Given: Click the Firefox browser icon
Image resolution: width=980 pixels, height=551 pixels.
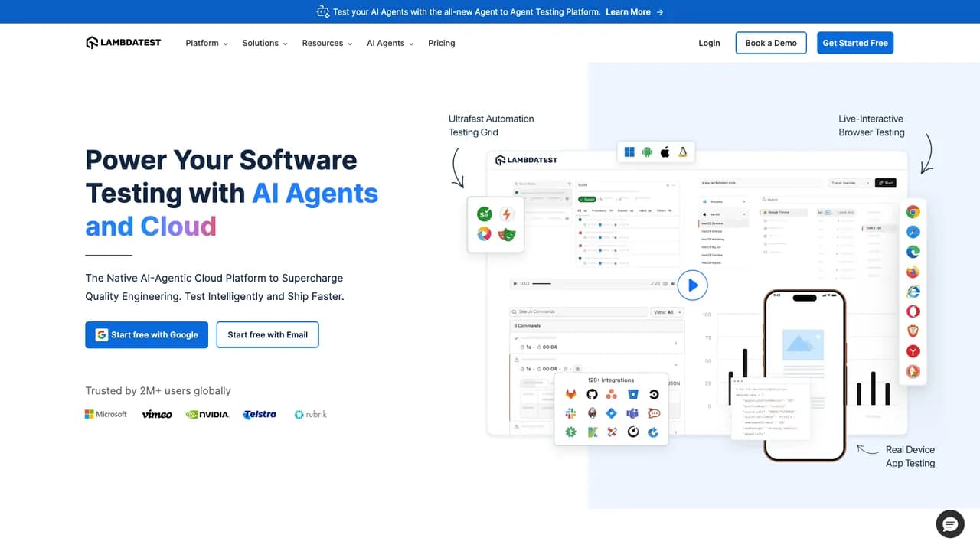Looking at the screenshot, I should coord(913,272).
